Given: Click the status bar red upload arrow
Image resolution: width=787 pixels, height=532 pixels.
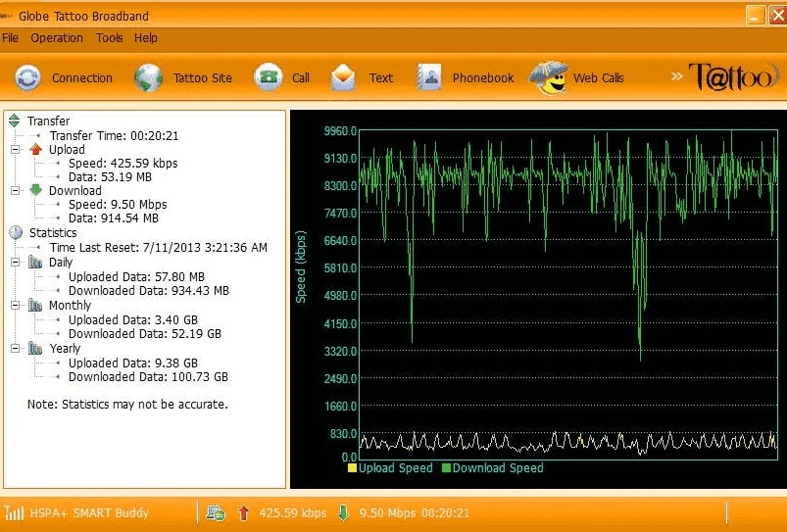Looking at the screenshot, I should (244, 513).
